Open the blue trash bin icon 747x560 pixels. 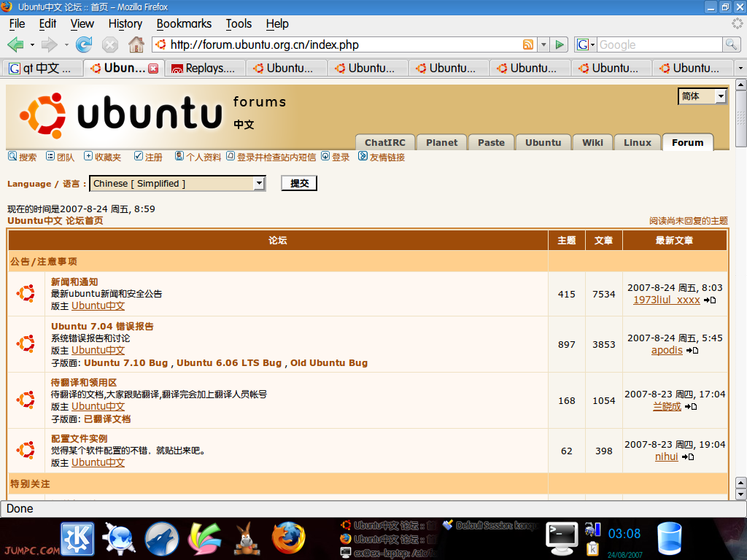pos(670,539)
